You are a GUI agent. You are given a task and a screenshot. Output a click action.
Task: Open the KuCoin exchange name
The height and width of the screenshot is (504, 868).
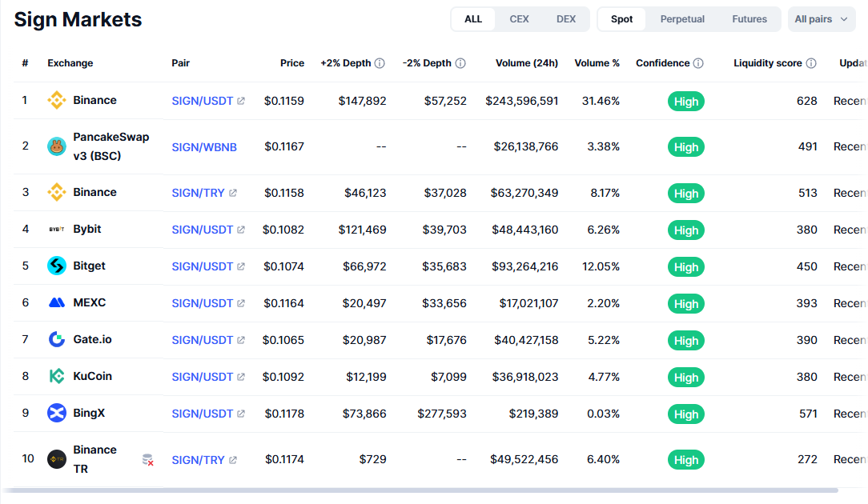click(x=92, y=376)
